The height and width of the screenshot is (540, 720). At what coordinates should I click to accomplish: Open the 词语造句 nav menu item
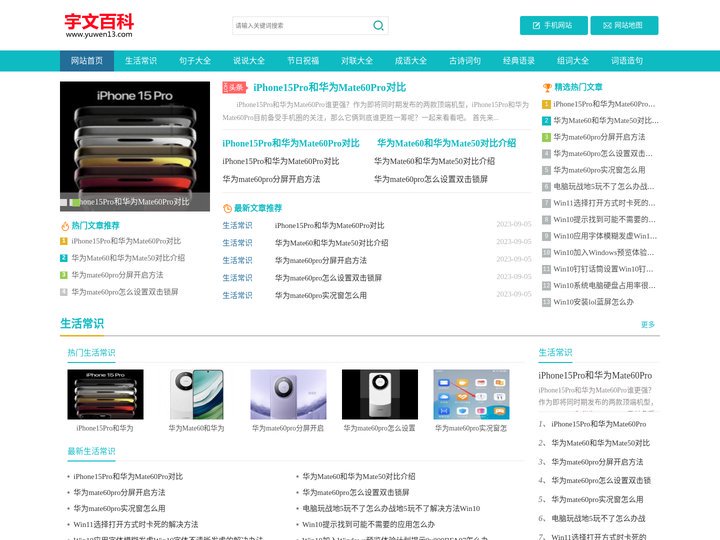[x=627, y=61]
